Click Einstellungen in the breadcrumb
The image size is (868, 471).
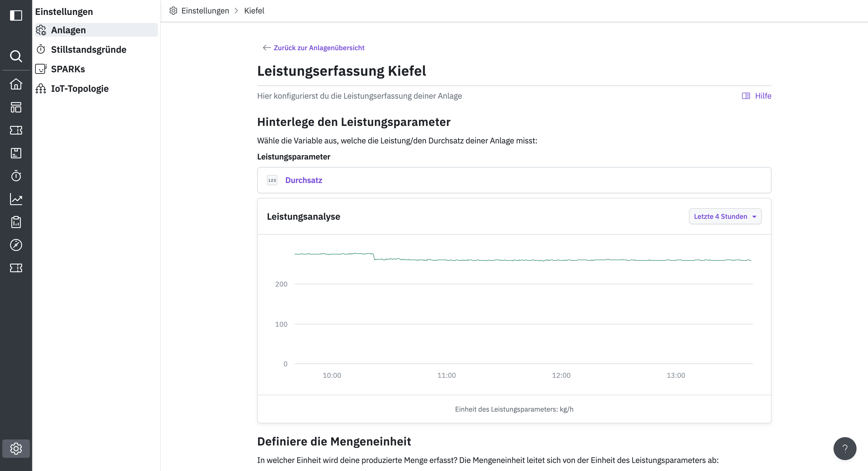pos(205,11)
